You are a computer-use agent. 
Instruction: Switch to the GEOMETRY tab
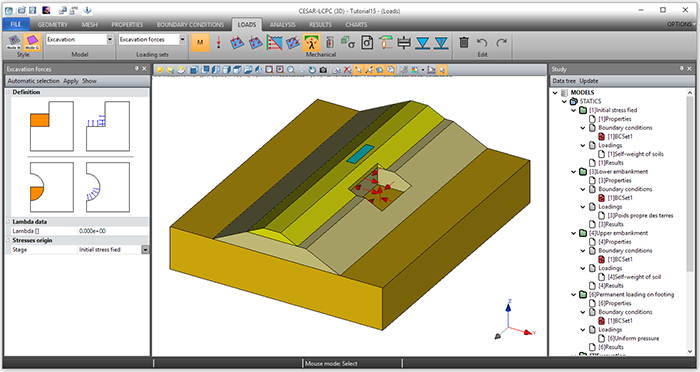(x=53, y=25)
